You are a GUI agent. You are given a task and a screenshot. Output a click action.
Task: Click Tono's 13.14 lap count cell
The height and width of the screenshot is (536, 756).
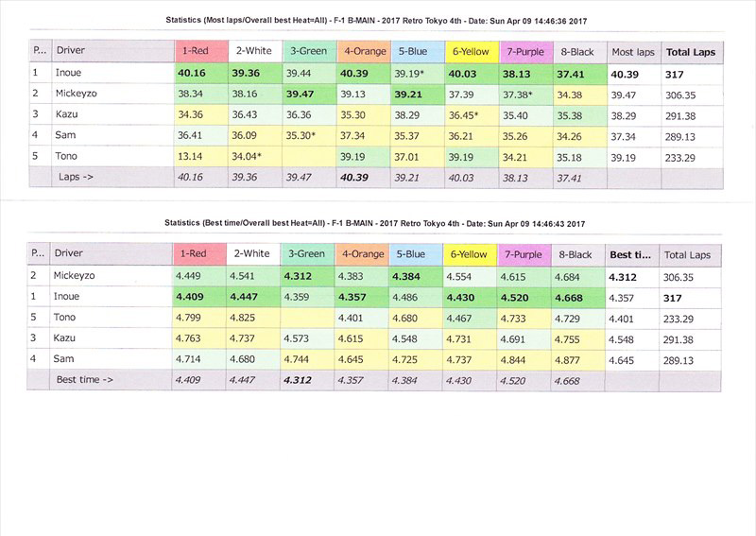(193, 156)
